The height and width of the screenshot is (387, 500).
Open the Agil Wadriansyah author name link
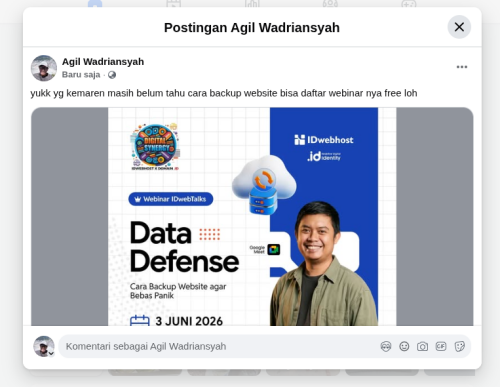coord(103,62)
